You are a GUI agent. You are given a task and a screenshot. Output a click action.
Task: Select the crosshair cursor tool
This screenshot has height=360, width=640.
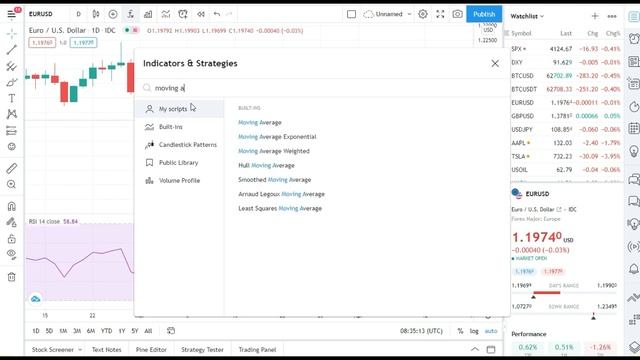pos(11,33)
